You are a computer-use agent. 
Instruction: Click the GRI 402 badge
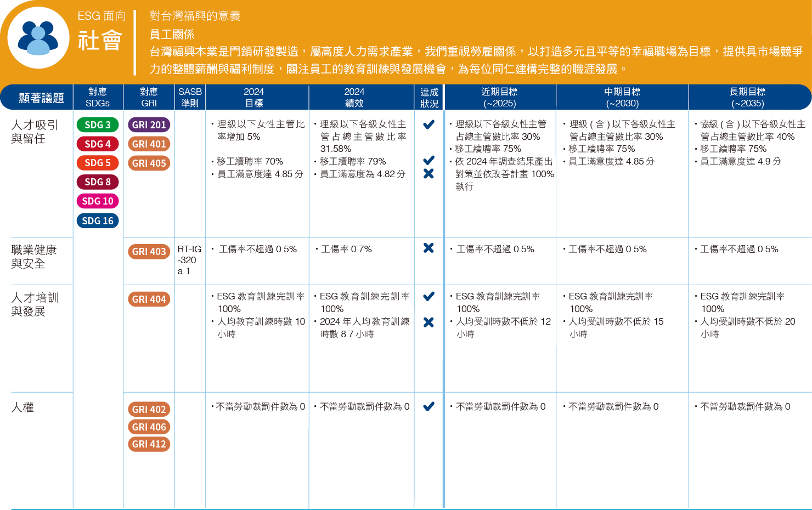(149, 409)
